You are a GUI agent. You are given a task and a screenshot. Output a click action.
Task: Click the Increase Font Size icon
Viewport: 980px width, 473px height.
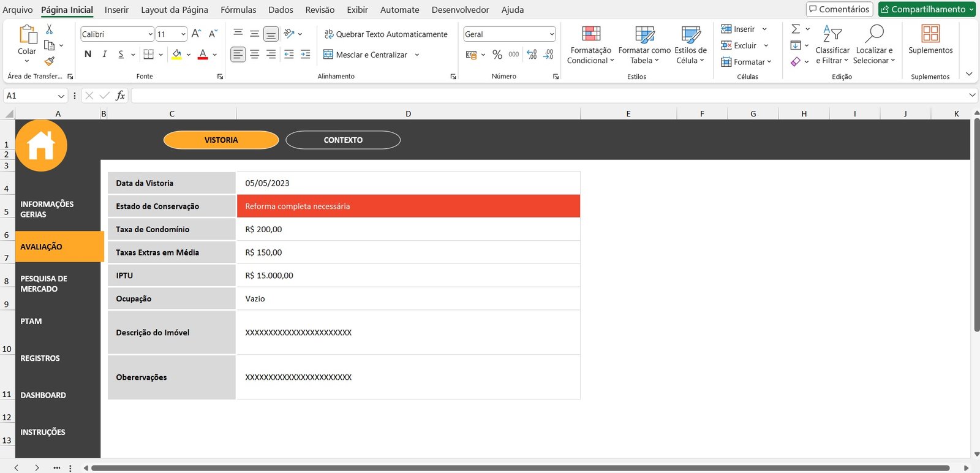[196, 34]
